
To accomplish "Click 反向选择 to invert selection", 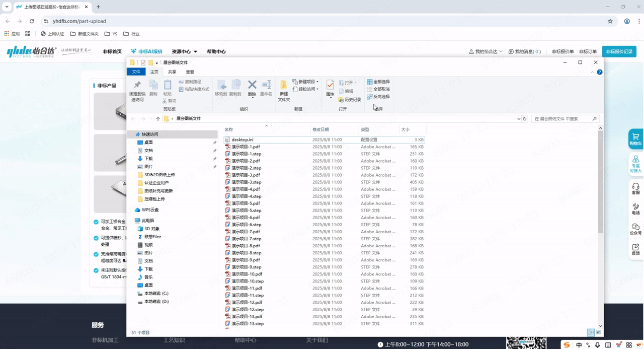I will (x=378, y=97).
